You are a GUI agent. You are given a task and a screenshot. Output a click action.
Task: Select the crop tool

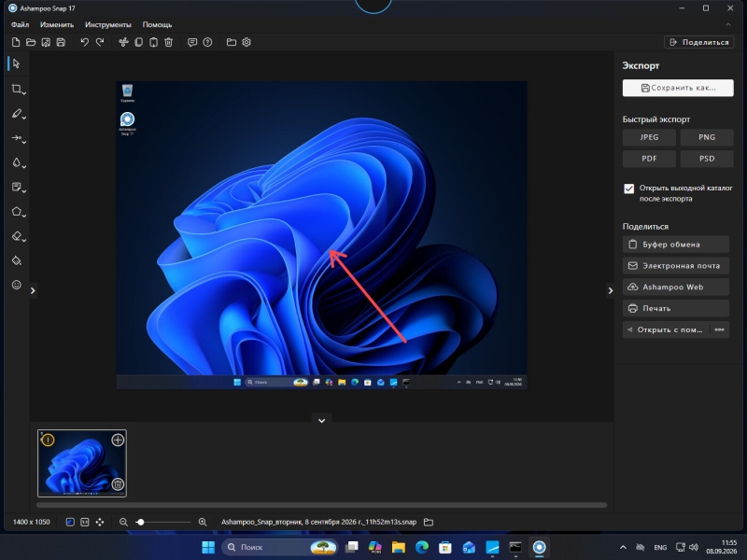pyautogui.click(x=16, y=89)
